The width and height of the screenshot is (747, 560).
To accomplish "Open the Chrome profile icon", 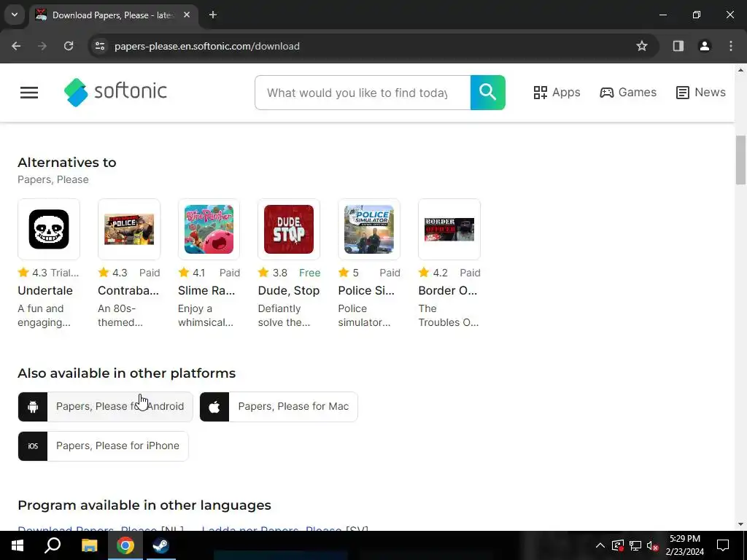I will 705,46.
